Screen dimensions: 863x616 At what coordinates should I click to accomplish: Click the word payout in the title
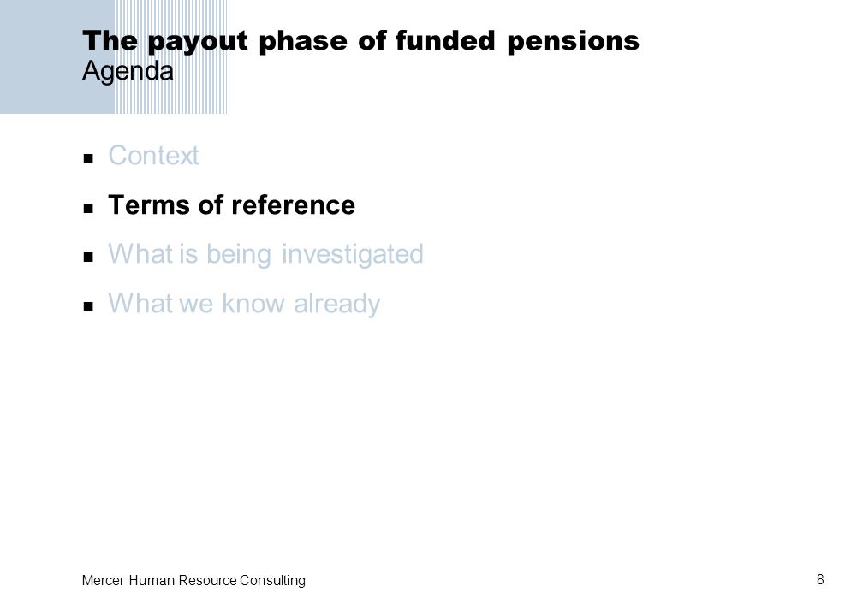(x=198, y=43)
